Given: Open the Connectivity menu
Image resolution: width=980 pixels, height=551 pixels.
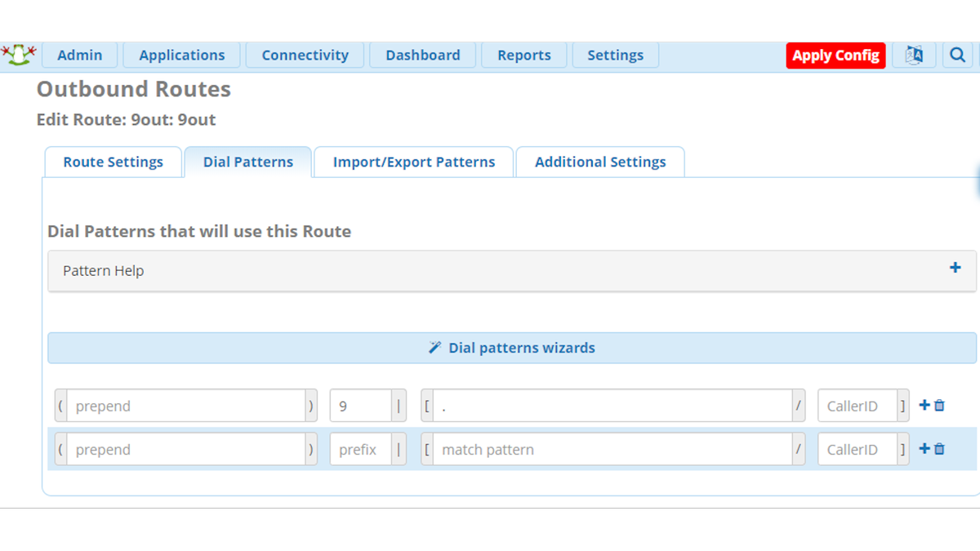Looking at the screenshot, I should click(x=305, y=55).
